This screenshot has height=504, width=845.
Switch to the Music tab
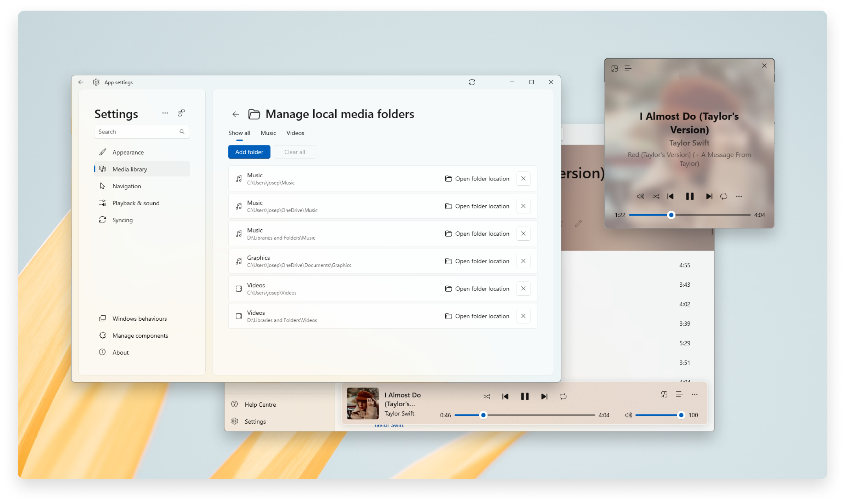coord(268,133)
